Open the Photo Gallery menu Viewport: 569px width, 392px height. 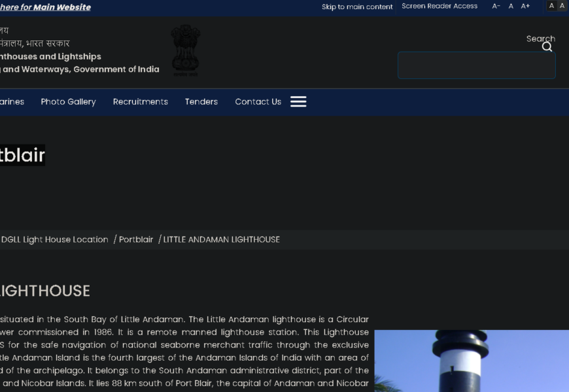click(68, 102)
